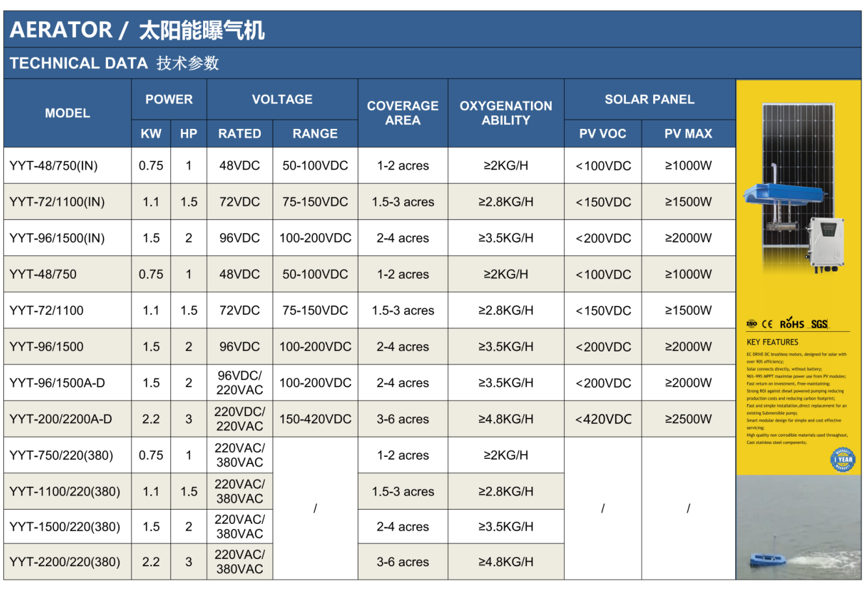Viewport: 868px width, 589px height.
Task: Select the MODEL column header
Action: click(68, 113)
